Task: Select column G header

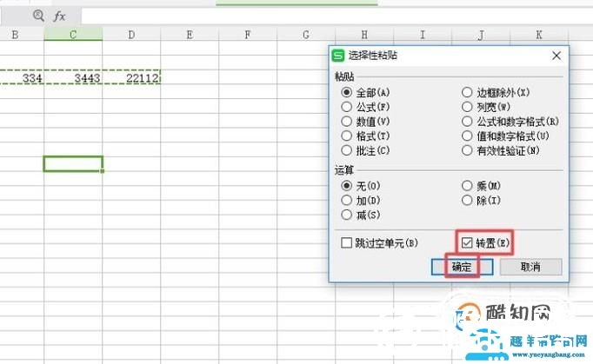Action: click(306, 35)
